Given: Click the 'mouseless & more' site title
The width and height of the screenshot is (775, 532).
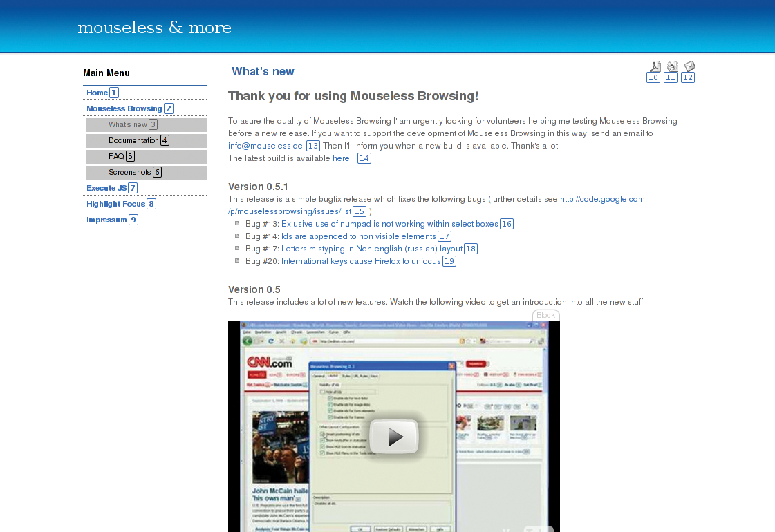Looking at the screenshot, I should click(x=154, y=27).
